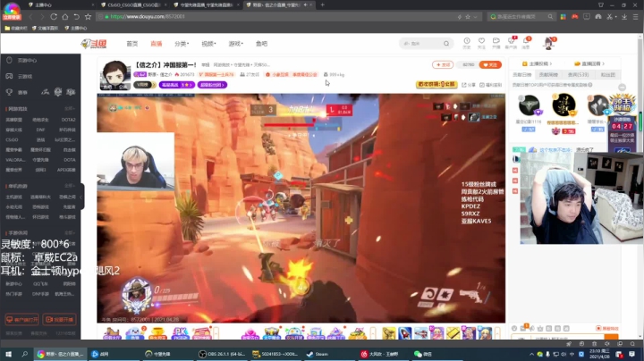Click the browser undo-close arrow icon

[76, 17]
